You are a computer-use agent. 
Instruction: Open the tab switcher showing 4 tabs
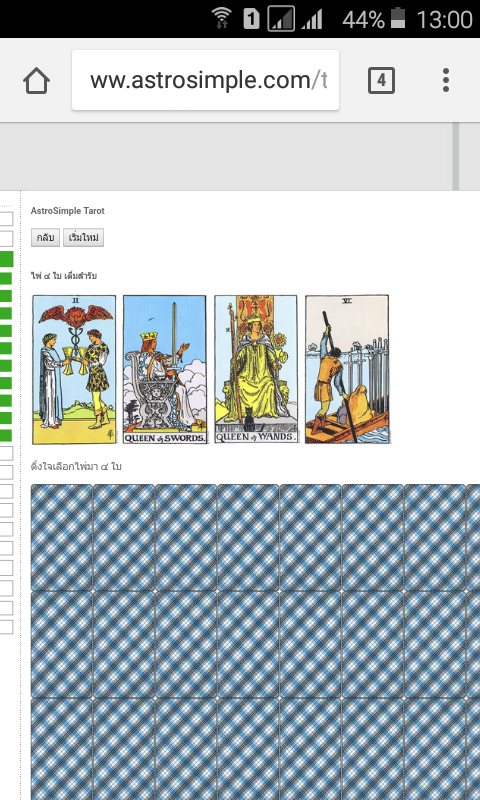pos(381,80)
